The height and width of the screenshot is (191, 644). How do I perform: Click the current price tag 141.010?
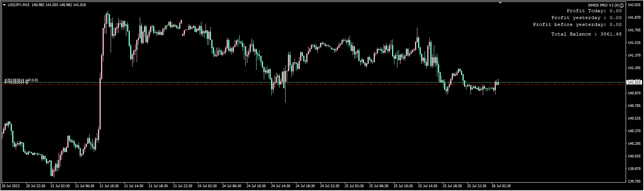pyautogui.click(x=634, y=83)
